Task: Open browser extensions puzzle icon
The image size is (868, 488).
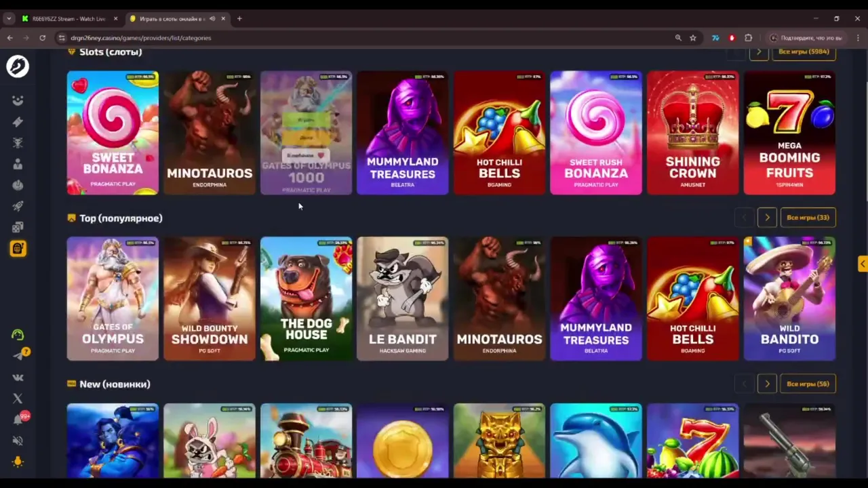Action: (x=749, y=38)
